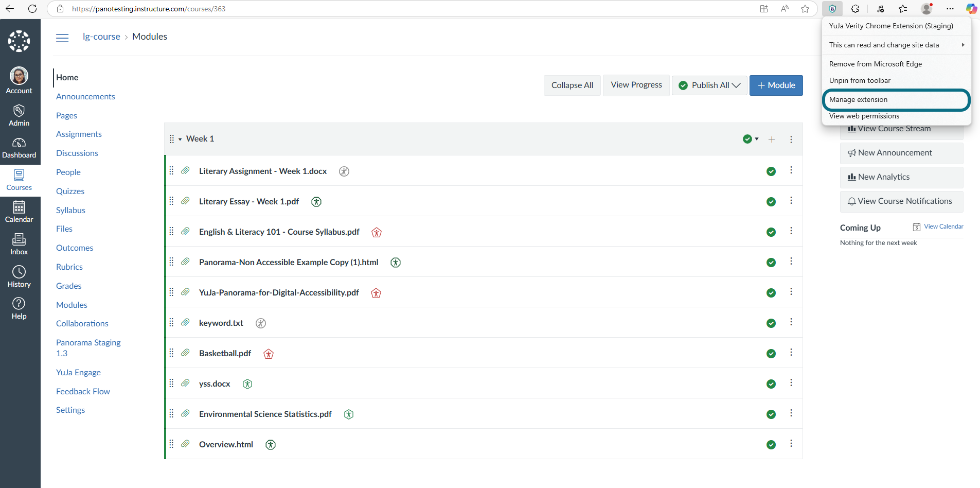Open browser Settings and more ellipsis

950,9
